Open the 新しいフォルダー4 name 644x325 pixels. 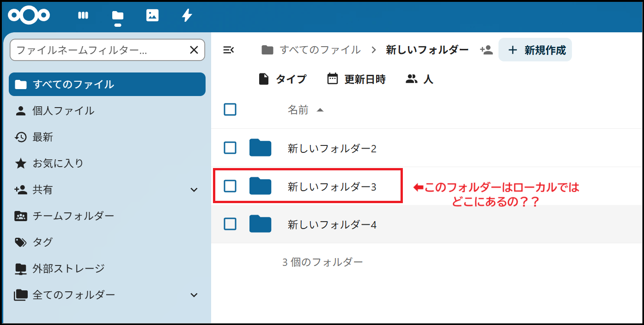pos(332,225)
